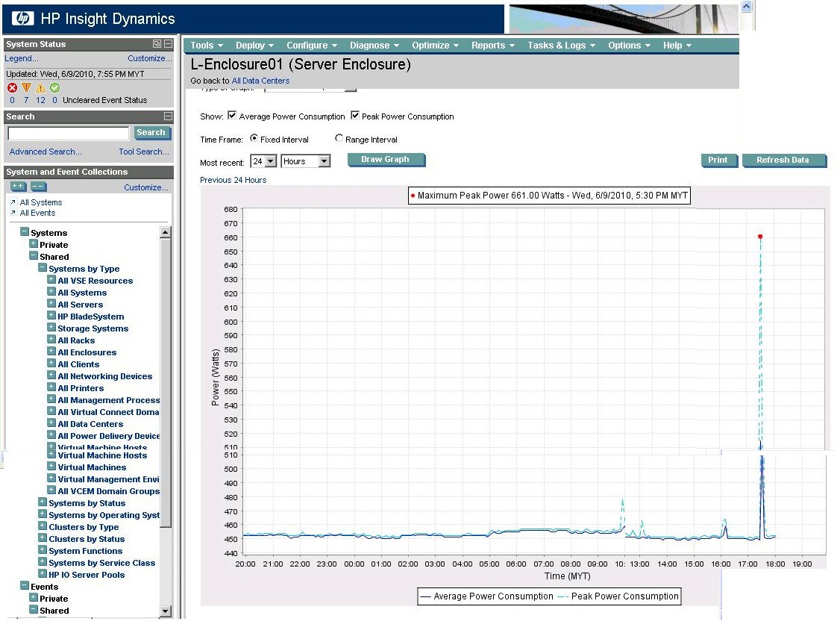Click the red maximum peak marker on graph
Viewport: 840px width, 636px height.
(x=760, y=237)
